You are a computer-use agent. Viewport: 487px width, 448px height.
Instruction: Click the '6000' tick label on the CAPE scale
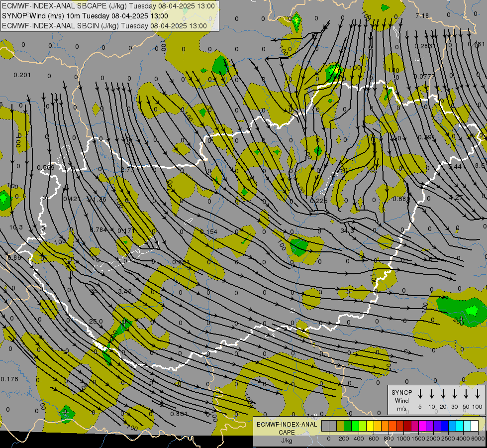pyautogui.click(x=478, y=439)
